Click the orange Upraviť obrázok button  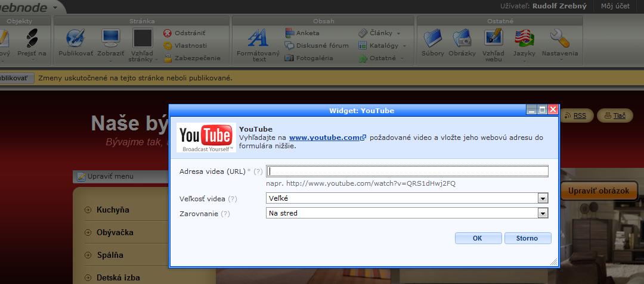(599, 191)
